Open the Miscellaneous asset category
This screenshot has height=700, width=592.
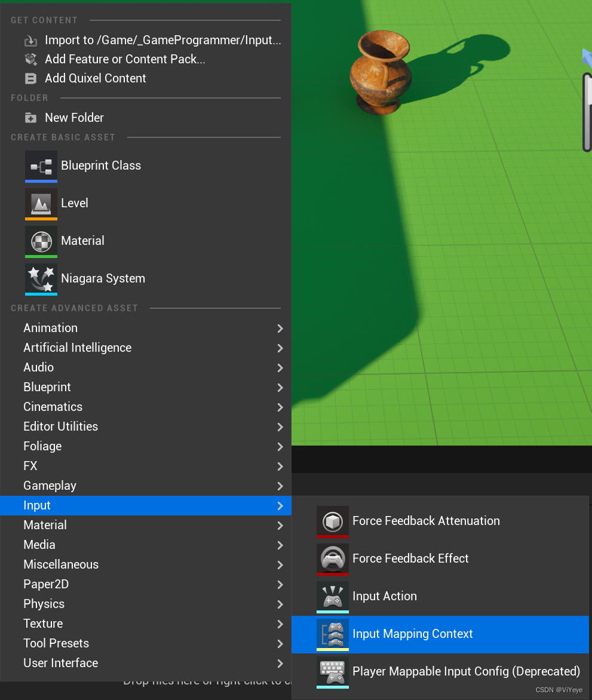tap(146, 565)
